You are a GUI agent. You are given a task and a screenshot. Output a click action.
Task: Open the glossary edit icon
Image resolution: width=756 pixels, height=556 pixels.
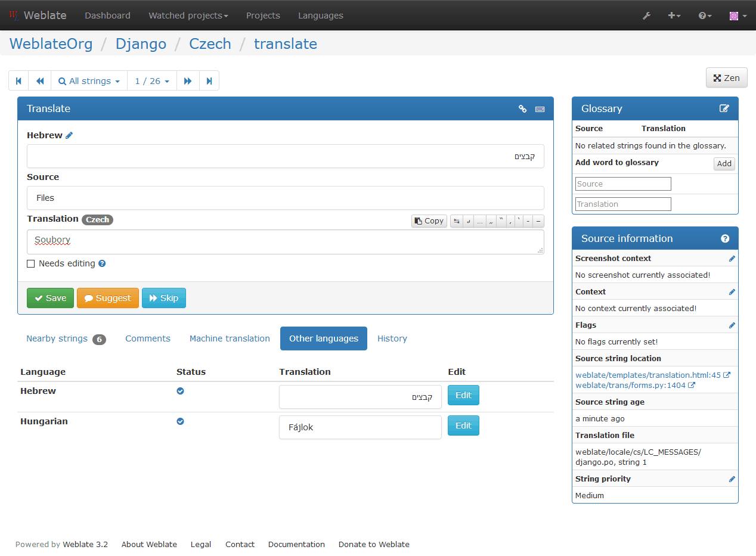[x=724, y=108]
